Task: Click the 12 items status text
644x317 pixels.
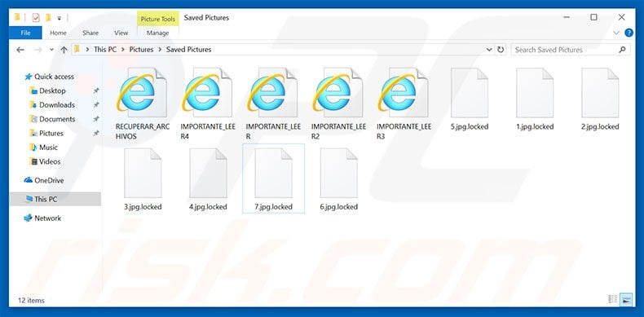Action: [x=31, y=300]
